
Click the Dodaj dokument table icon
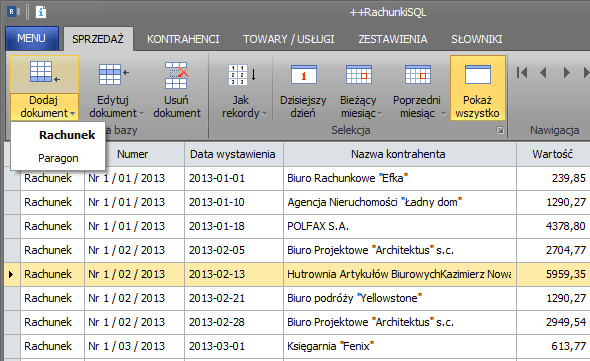(x=44, y=72)
